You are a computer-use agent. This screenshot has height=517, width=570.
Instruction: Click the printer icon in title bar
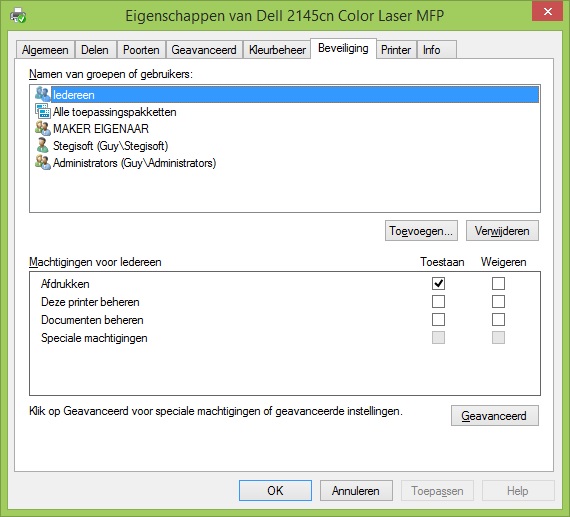[17, 15]
